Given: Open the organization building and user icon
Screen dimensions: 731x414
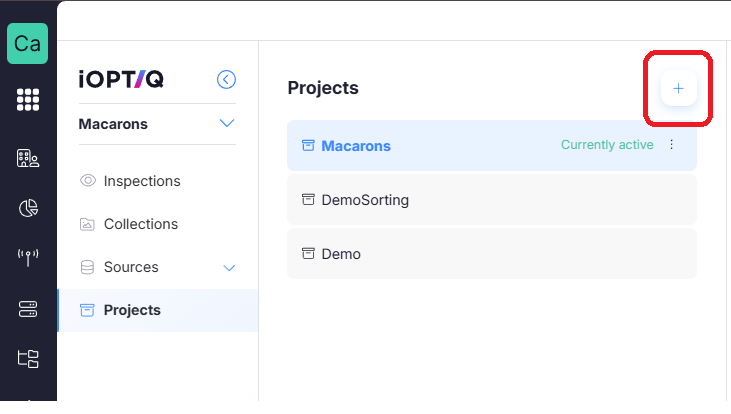Looking at the screenshot, I should pyautogui.click(x=28, y=159).
